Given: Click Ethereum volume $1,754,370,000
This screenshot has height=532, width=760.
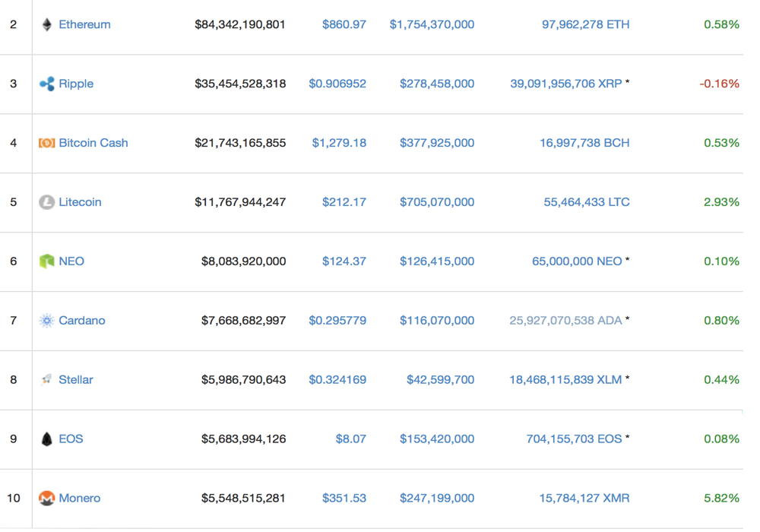Looking at the screenshot, I should tap(432, 24).
